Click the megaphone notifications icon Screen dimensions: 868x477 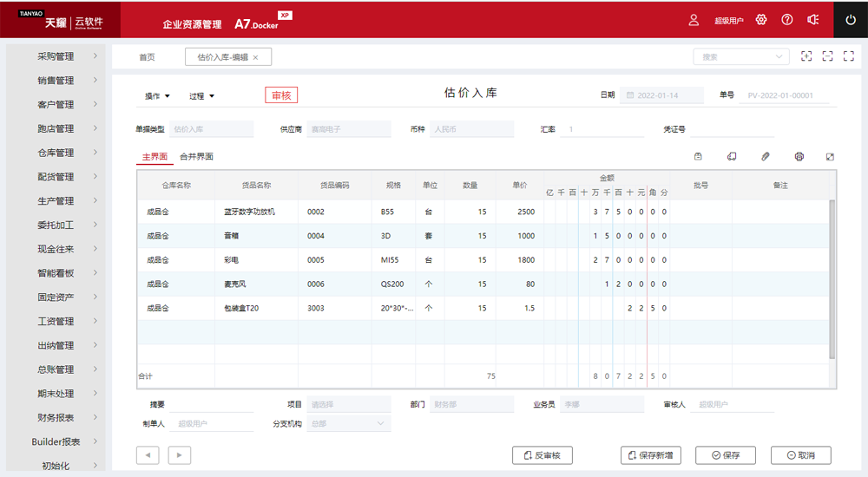click(813, 20)
